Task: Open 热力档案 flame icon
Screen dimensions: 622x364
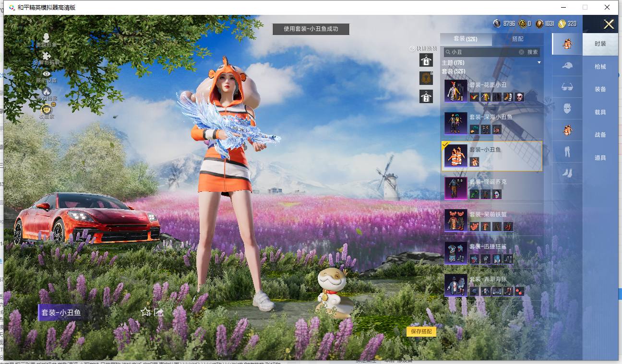Action: tap(47, 91)
